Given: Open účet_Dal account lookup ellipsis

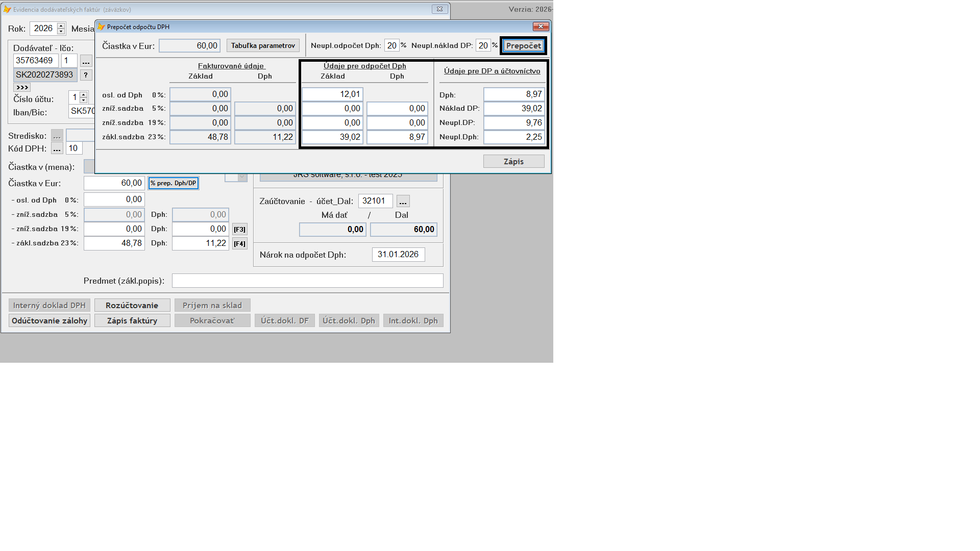Looking at the screenshot, I should pyautogui.click(x=403, y=201).
